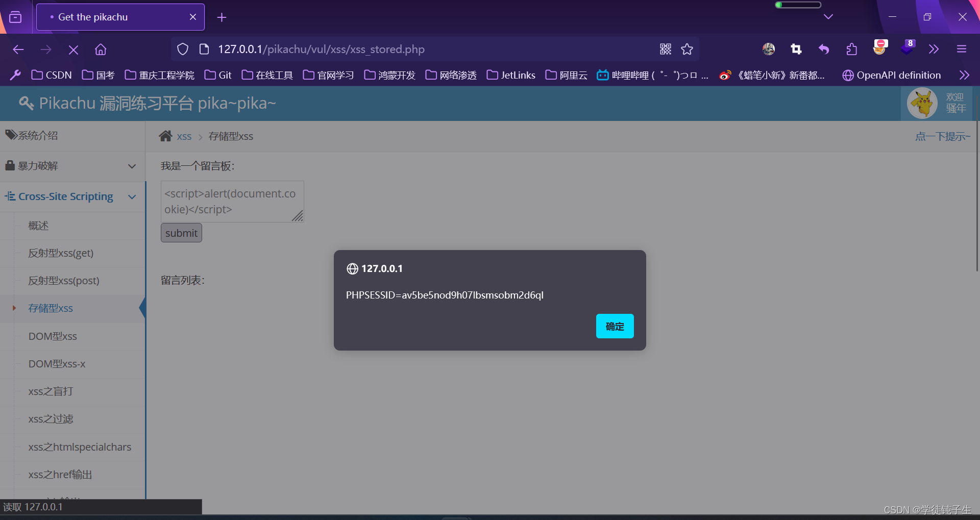Viewport: 980px width, 520px height.
Task: Go to browser home page
Action: click(101, 49)
